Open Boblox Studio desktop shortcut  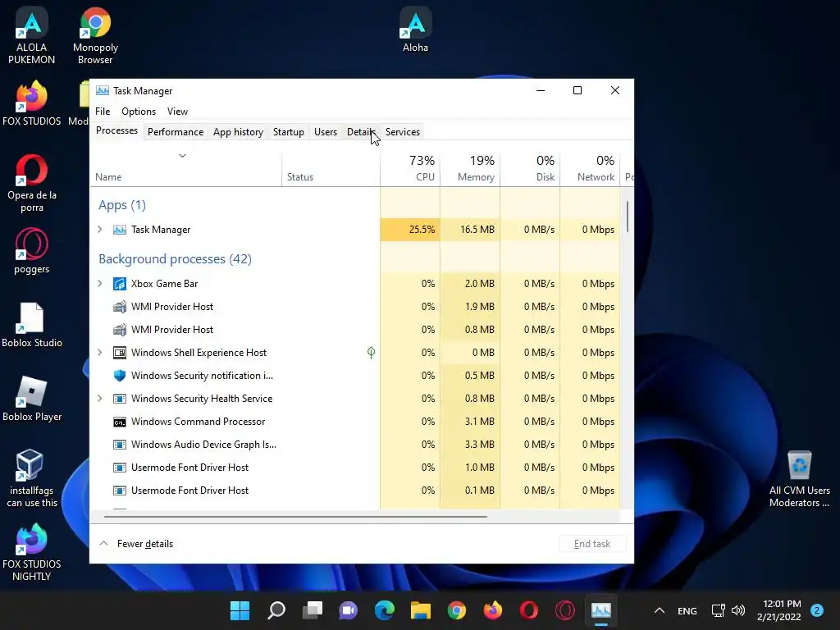click(x=32, y=325)
